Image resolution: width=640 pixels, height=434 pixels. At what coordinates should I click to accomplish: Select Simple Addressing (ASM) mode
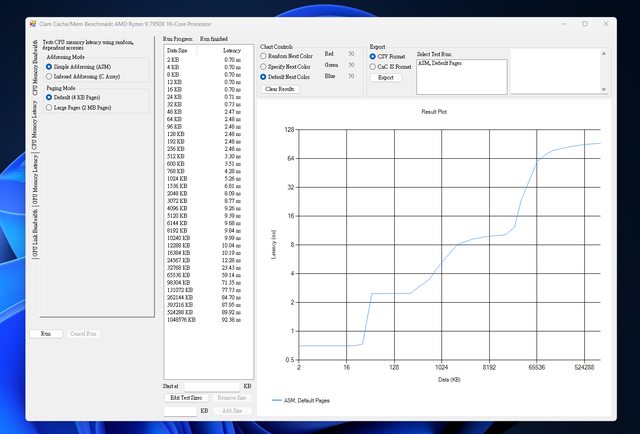click(50, 66)
